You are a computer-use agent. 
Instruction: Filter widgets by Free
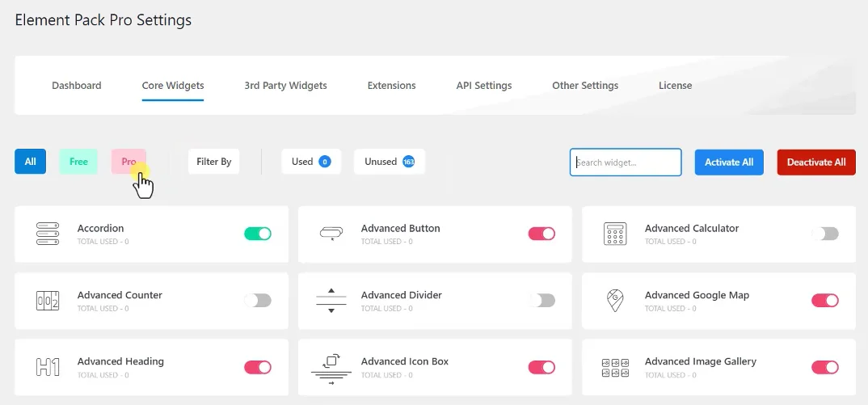point(78,162)
